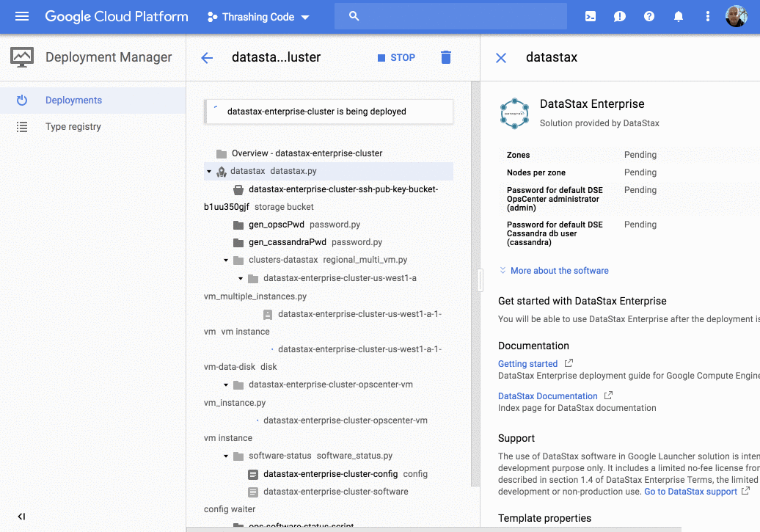Viewport: 760px width, 532px height.
Task: Select gen_cassandraPwd password.py item
Action: 315,242
